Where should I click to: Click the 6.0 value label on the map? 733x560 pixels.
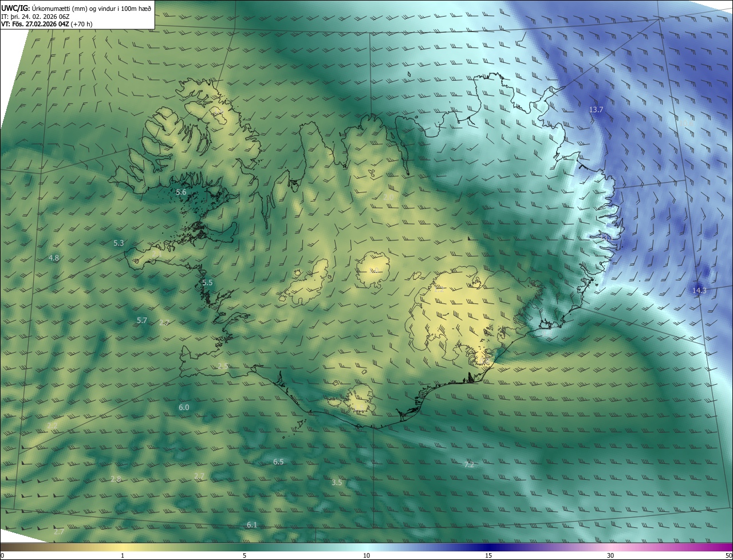pyautogui.click(x=184, y=407)
